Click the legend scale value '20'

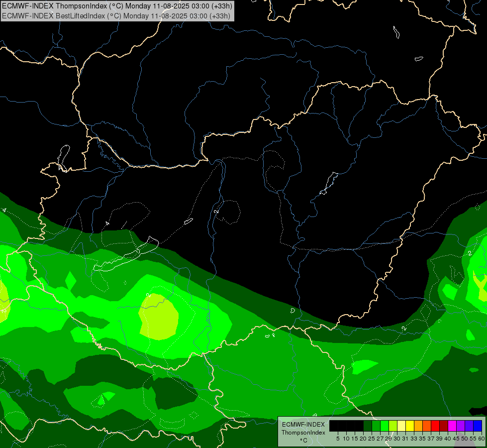[363, 439]
